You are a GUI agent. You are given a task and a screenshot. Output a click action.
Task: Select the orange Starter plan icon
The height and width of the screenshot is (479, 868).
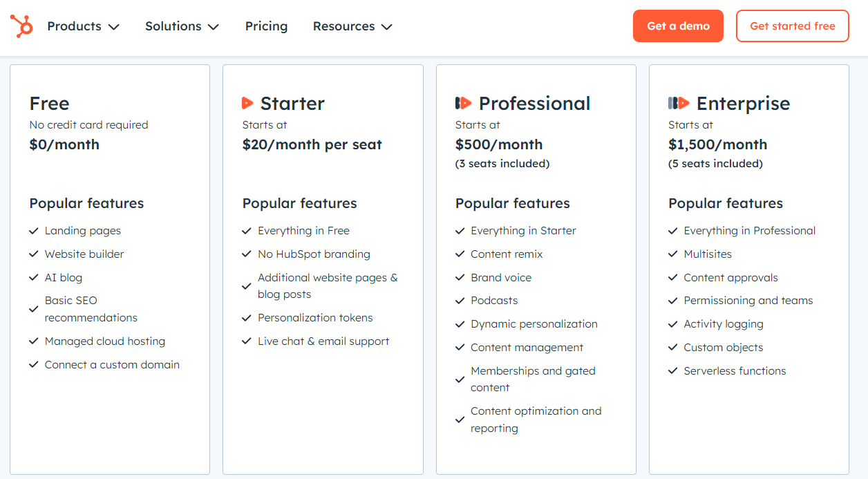tap(248, 102)
